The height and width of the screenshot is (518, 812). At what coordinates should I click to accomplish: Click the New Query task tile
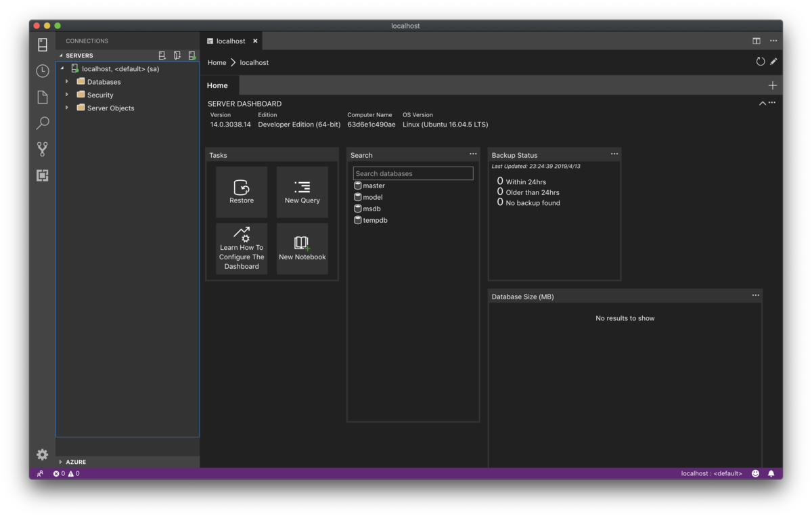tap(302, 192)
